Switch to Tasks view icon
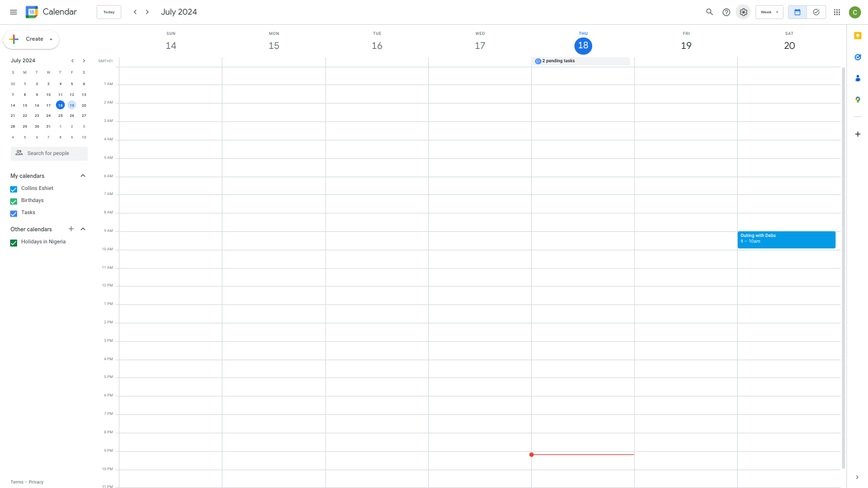 point(817,12)
